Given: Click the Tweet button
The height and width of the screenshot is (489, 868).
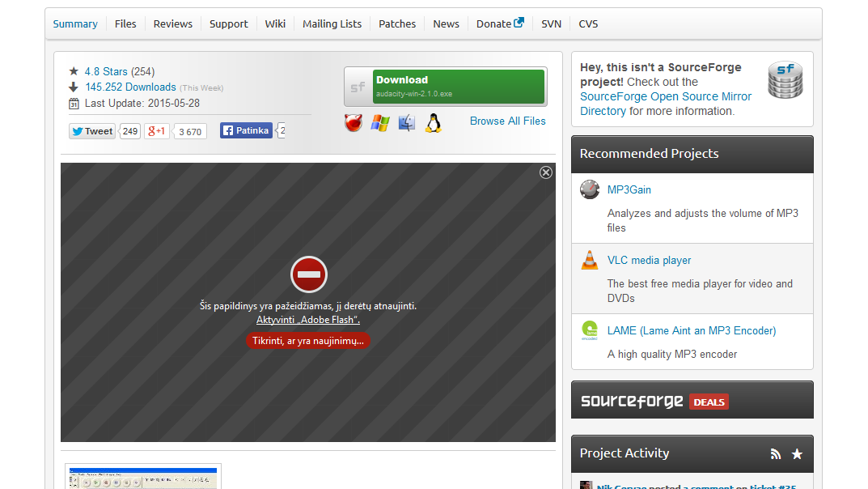Looking at the screenshot, I should [92, 131].
